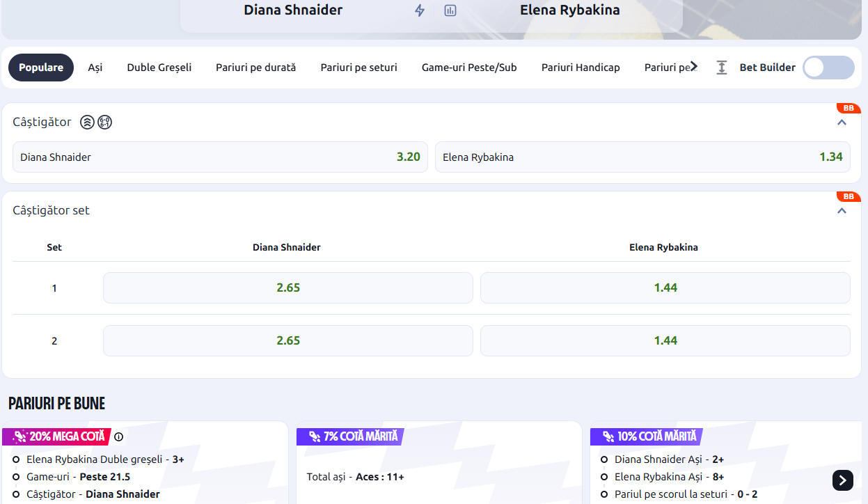Open info icon next to 20% Mega Cotă
The image size is (868, 504).
pos(118,437)
